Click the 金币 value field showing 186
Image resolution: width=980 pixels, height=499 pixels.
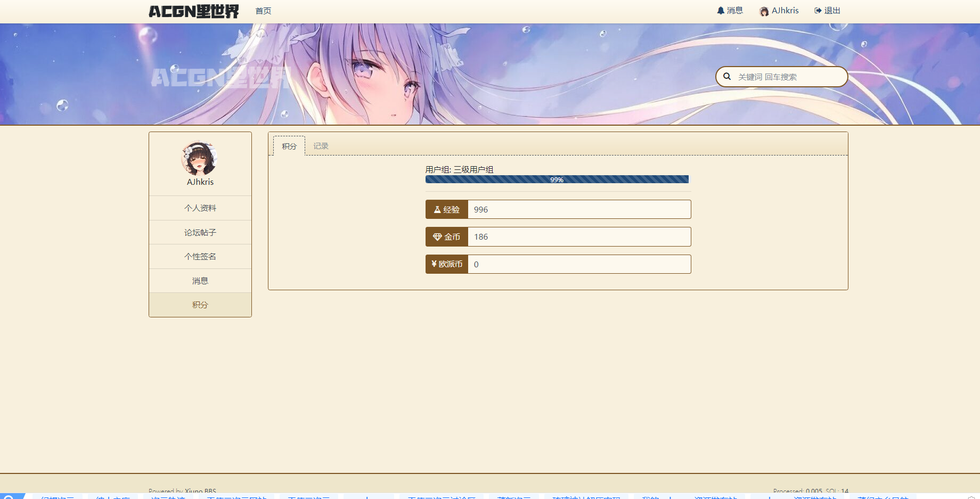coord(579,236)
